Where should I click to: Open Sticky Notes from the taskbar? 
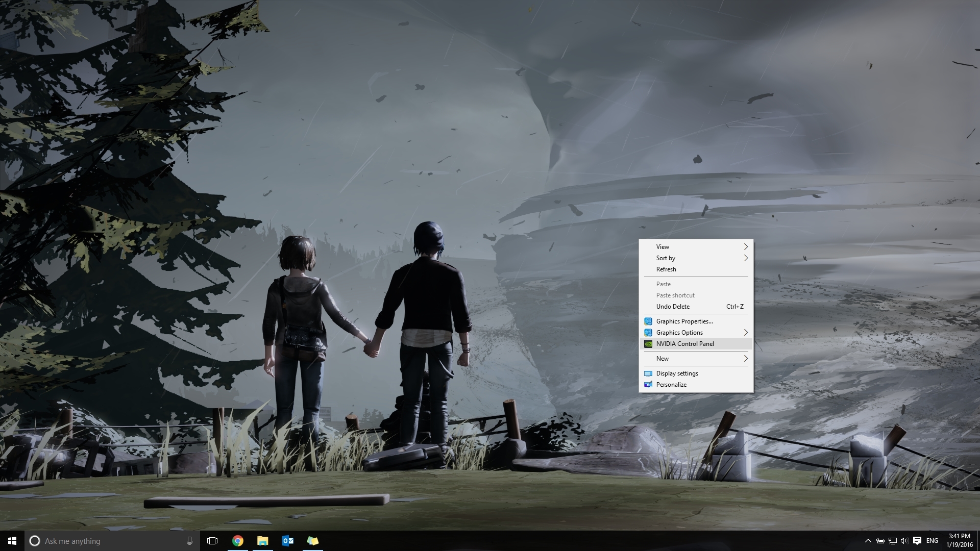coord(313,541)
